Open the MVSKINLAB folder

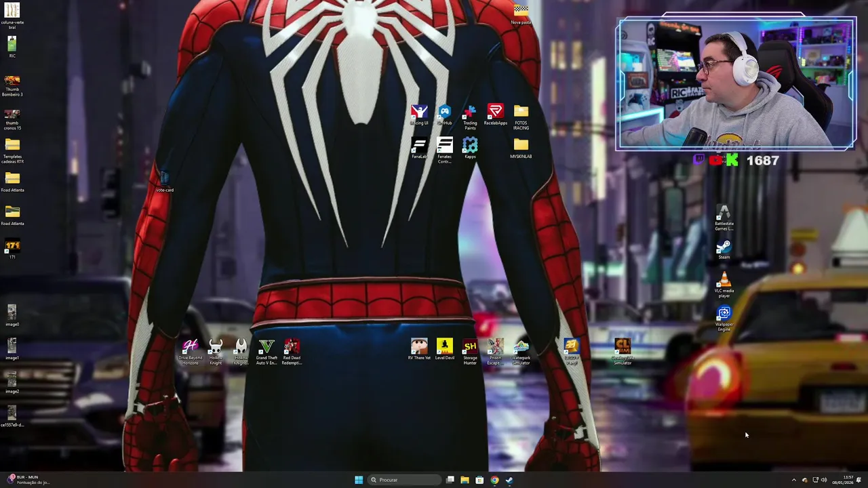[521, 148]
